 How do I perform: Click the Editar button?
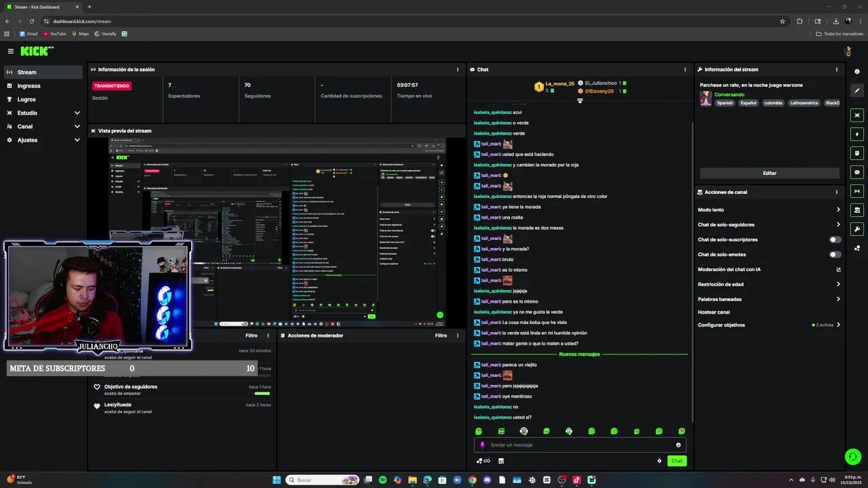[x=770, y=173]
